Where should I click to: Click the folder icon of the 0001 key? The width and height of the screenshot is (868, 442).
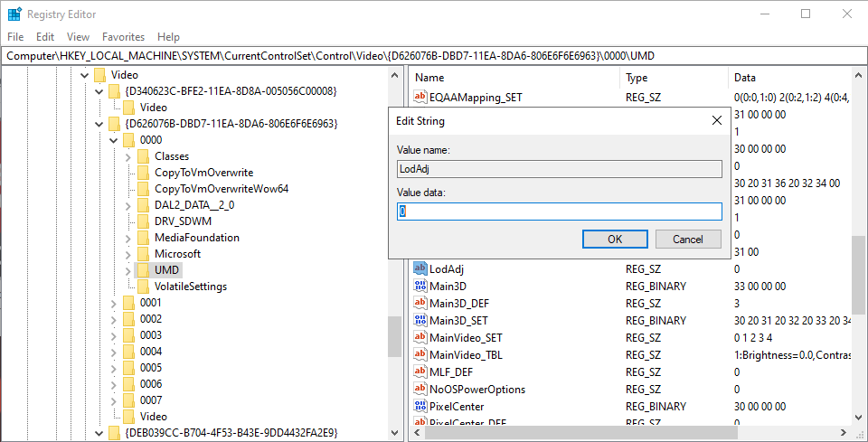(x=128, y=303)
